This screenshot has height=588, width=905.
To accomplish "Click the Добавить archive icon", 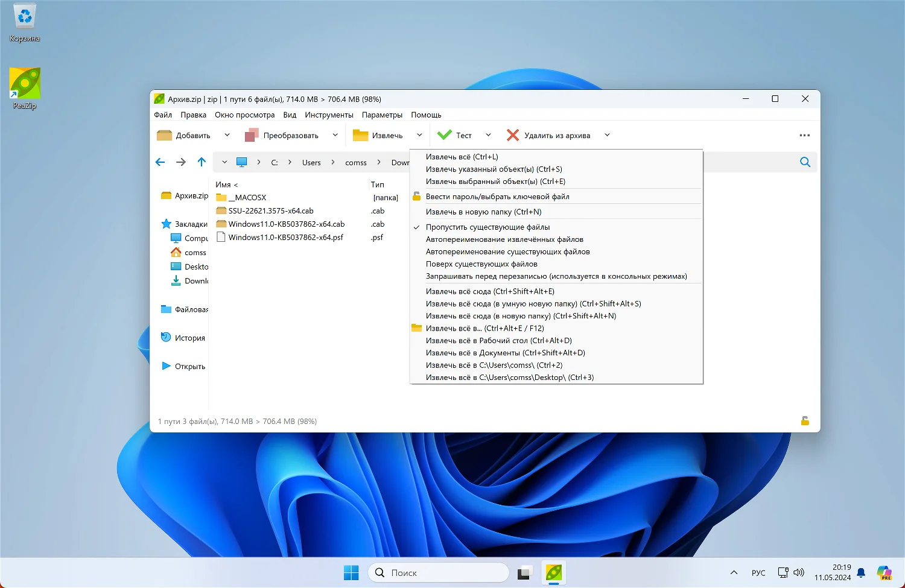I will tap(164, 136).
